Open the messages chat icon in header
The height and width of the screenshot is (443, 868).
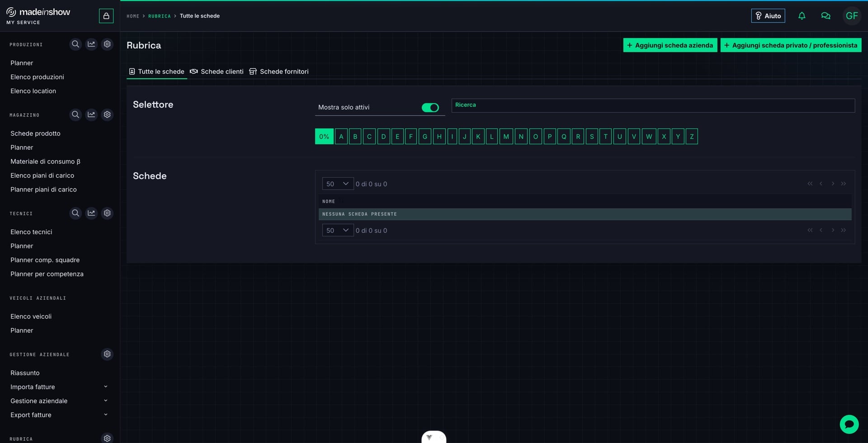click(826, 16)
